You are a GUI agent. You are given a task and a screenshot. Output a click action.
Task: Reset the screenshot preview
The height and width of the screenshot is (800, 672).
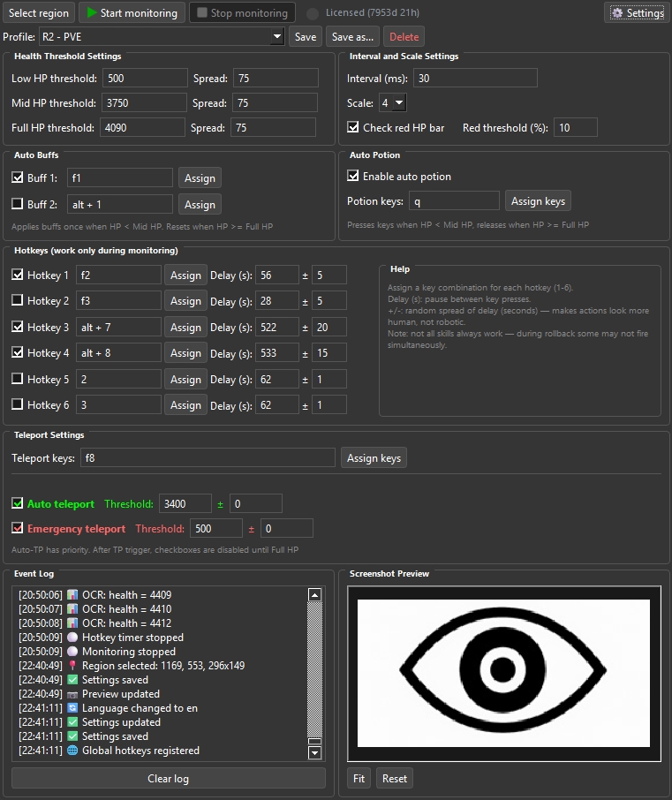(395, 779)
